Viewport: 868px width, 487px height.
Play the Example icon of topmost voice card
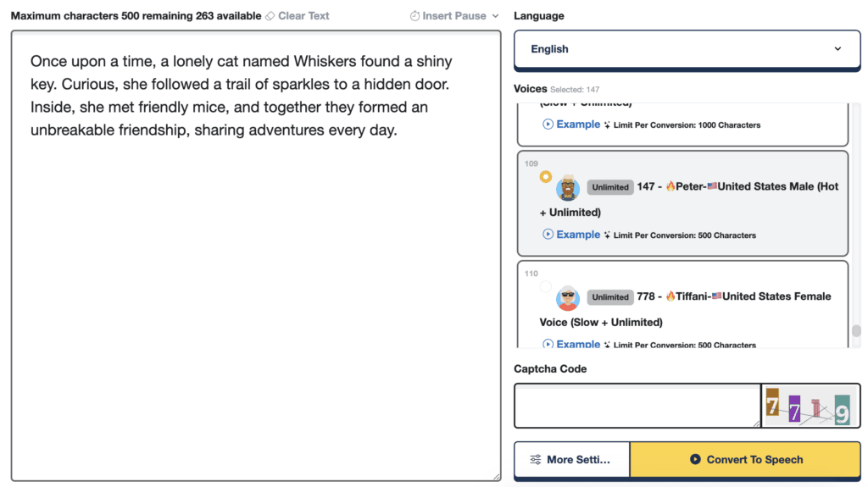tap(548, 124)
